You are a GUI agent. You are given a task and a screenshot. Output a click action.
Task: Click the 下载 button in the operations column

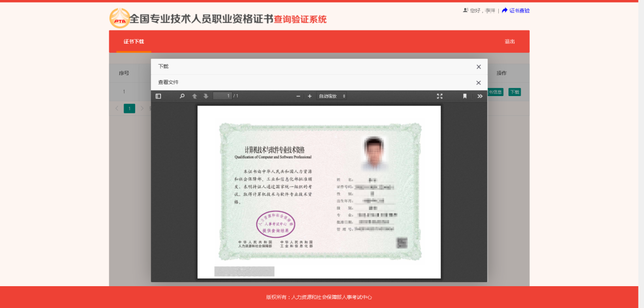pyautogui.click(x=514, y=92)
